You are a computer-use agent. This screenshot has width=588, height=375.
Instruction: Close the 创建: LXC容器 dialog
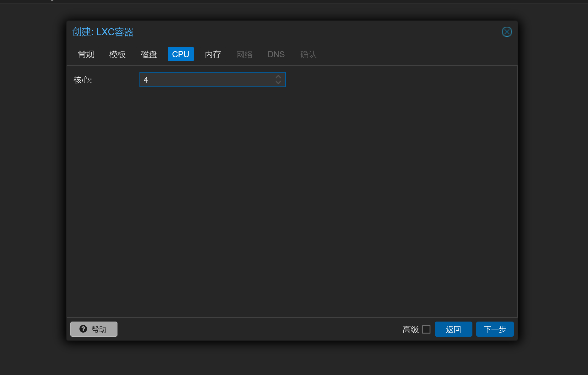click(x=507, y=32)
